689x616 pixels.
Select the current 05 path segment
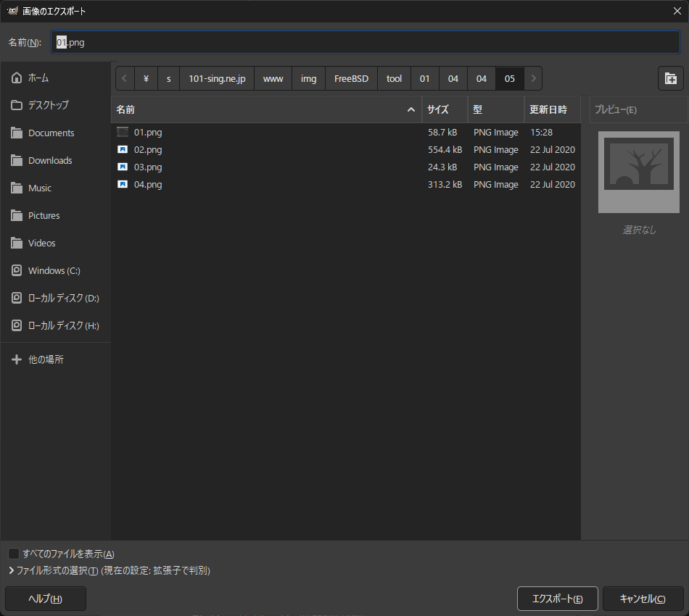[510, 78]
